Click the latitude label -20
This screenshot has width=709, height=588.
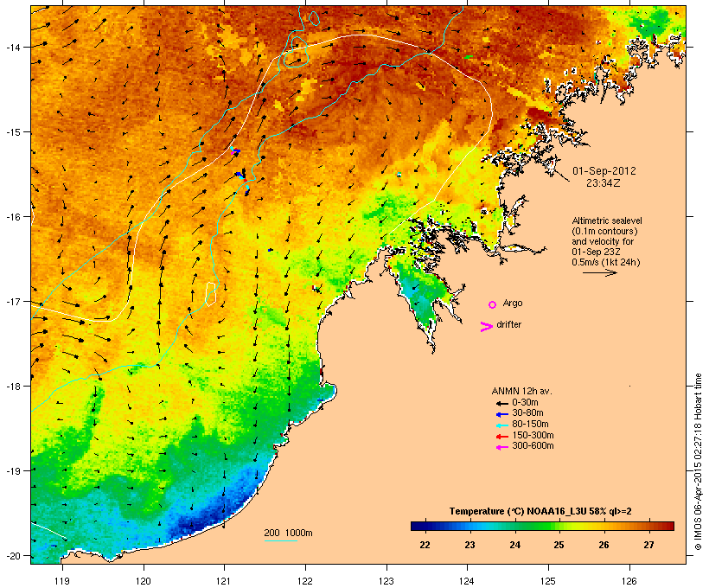13,555
